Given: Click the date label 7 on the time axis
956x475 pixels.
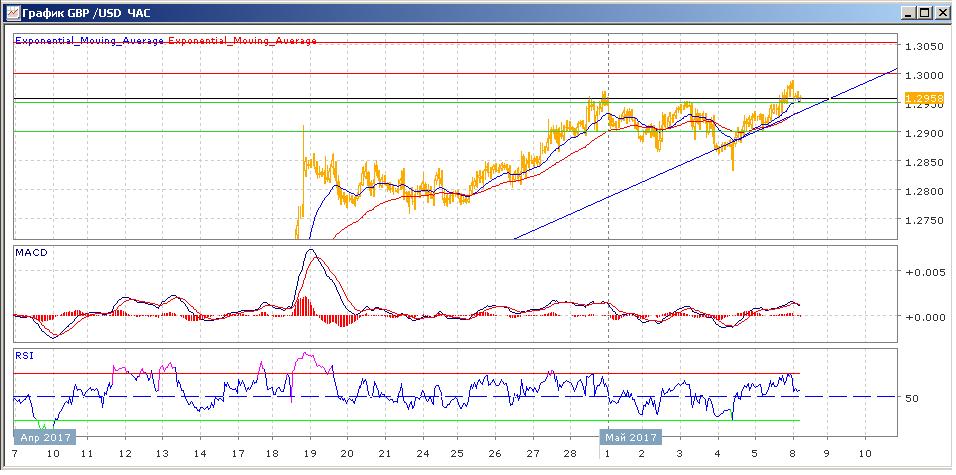Looking at the screenshot, I should 13,454.
